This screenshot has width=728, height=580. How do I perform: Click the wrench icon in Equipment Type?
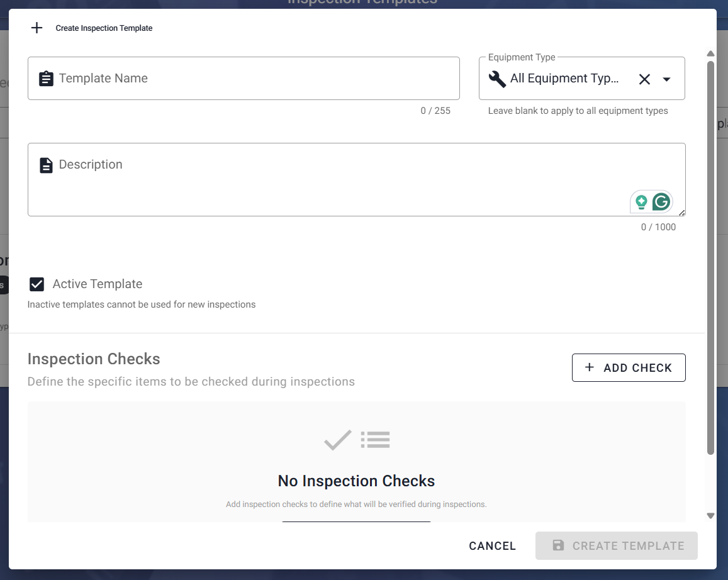click(x=497, y=79)
